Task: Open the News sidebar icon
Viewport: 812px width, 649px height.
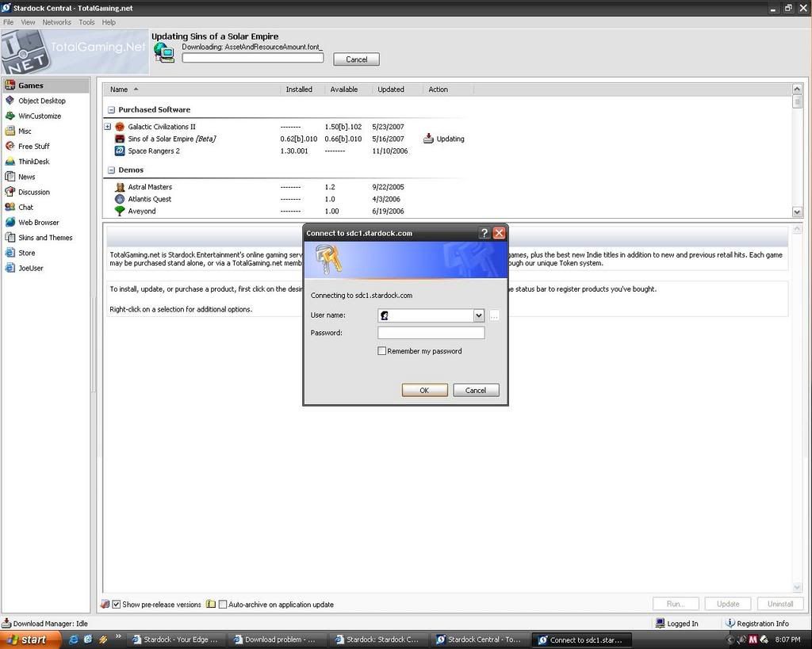Action: pos(10,177)
